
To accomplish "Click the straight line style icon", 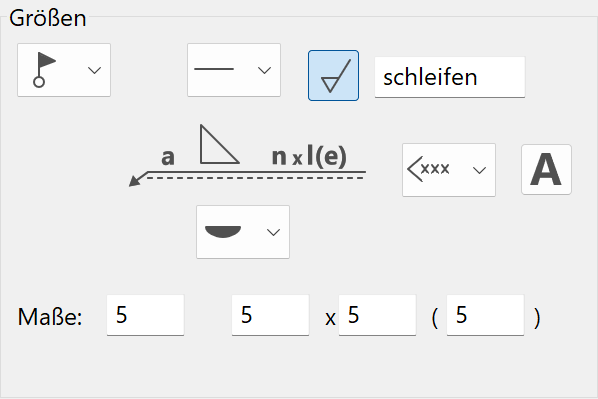I will [214, 69].
